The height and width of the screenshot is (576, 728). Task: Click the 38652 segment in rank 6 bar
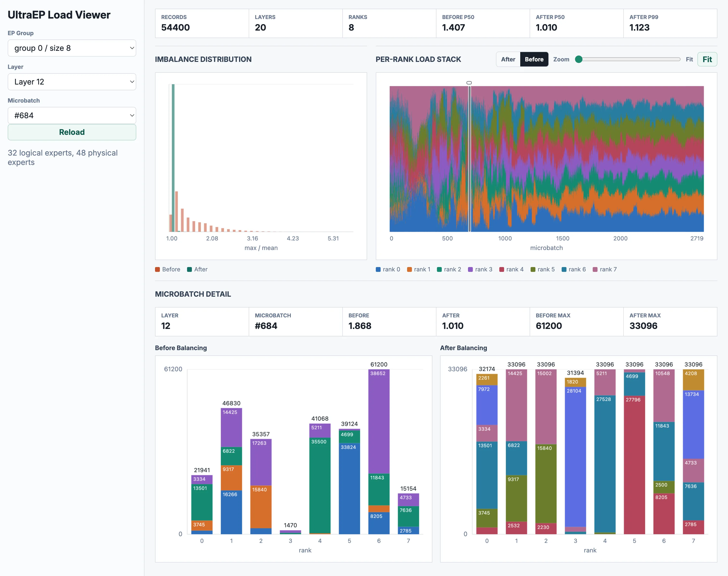379,422
